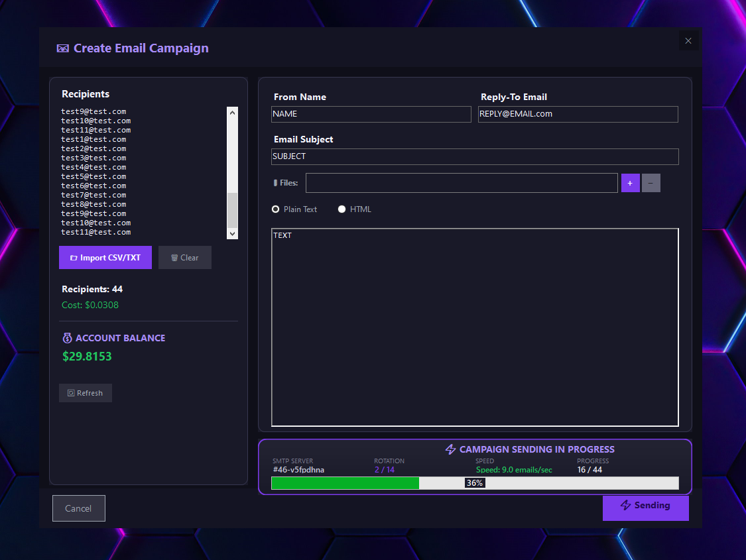
Task: Click the minus button to remove file
Action: 651,183
